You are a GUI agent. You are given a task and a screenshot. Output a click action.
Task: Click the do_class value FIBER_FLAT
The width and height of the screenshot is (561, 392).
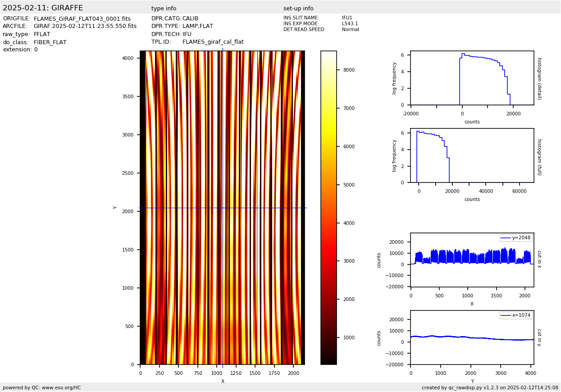(50, 42)
